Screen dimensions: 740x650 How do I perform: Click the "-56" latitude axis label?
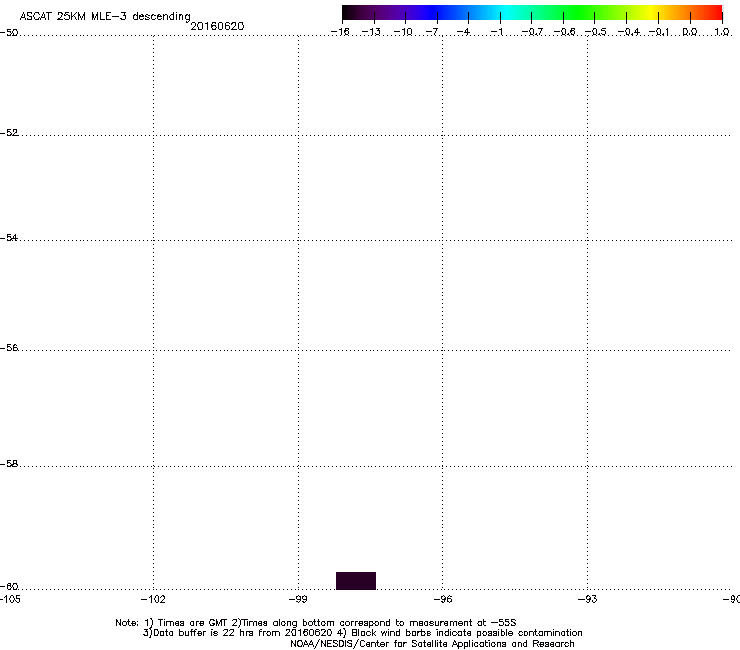9,348
